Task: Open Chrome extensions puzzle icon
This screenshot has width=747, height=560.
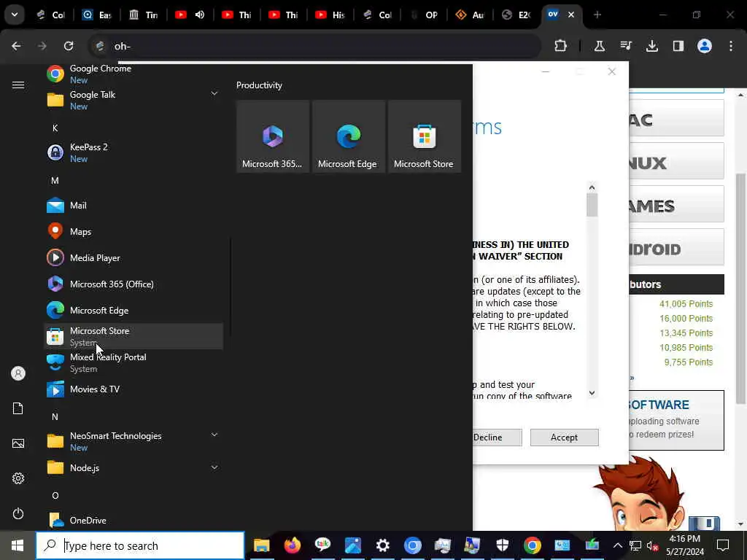Action: pos(561,46)
